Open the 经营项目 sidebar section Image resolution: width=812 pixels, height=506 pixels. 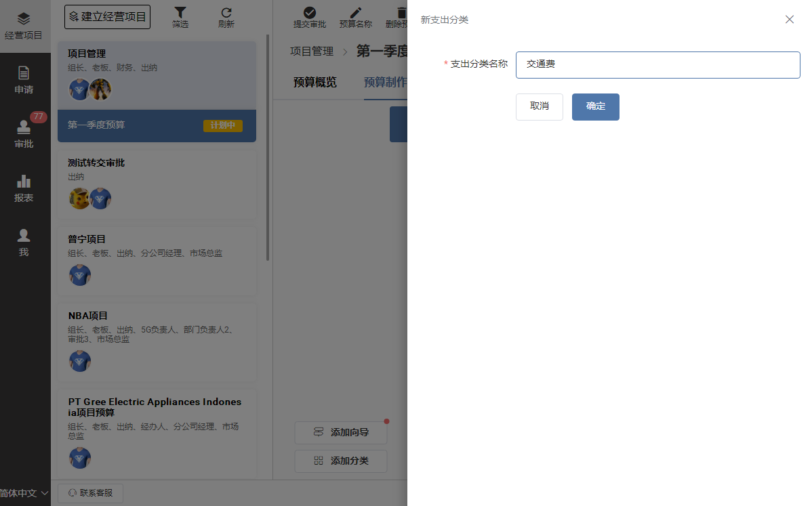(x=24, y=26)
